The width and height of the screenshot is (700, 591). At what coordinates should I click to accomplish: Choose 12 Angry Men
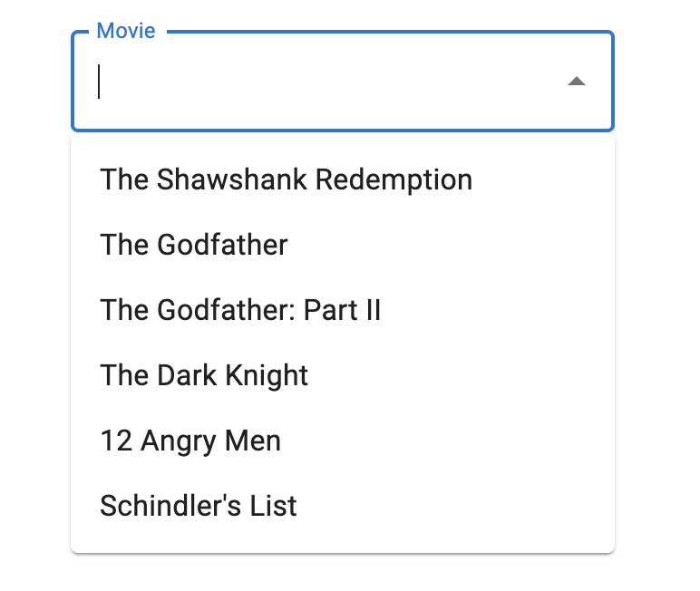click(x=190, y=441)
